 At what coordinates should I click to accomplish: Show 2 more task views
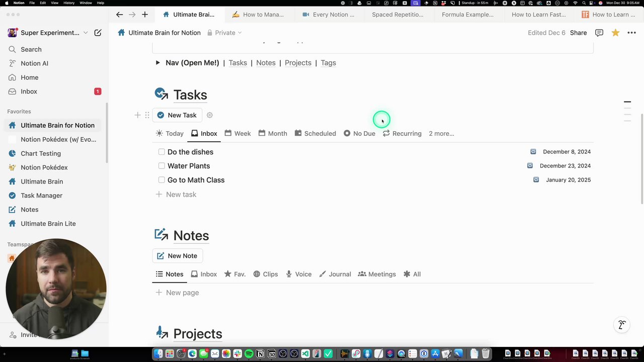(441, 133)
